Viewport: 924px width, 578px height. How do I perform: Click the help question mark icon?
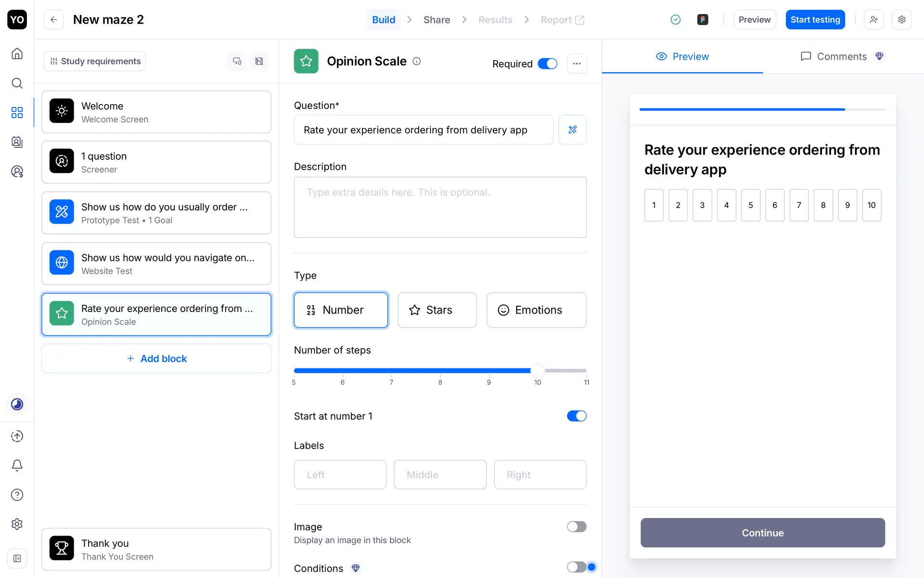pos(17,495)
